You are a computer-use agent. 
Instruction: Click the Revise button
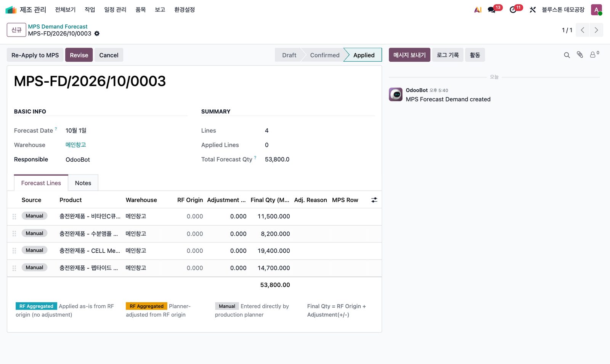79,55
